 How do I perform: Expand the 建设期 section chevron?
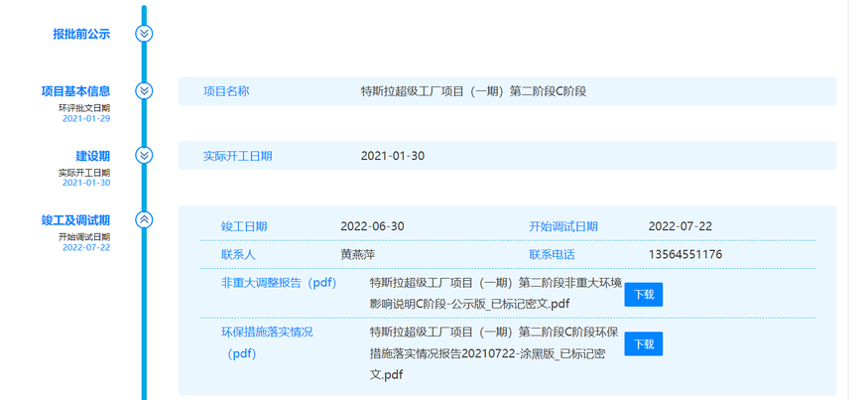point(144,155)
